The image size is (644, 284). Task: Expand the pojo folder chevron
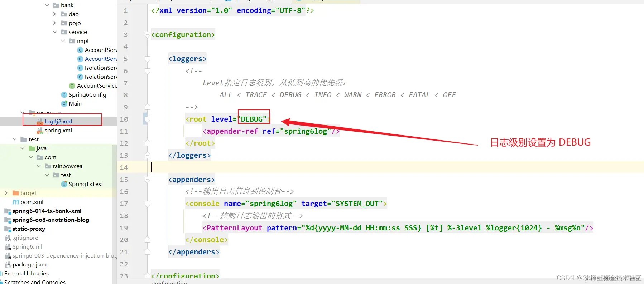(x=54, y=23)
